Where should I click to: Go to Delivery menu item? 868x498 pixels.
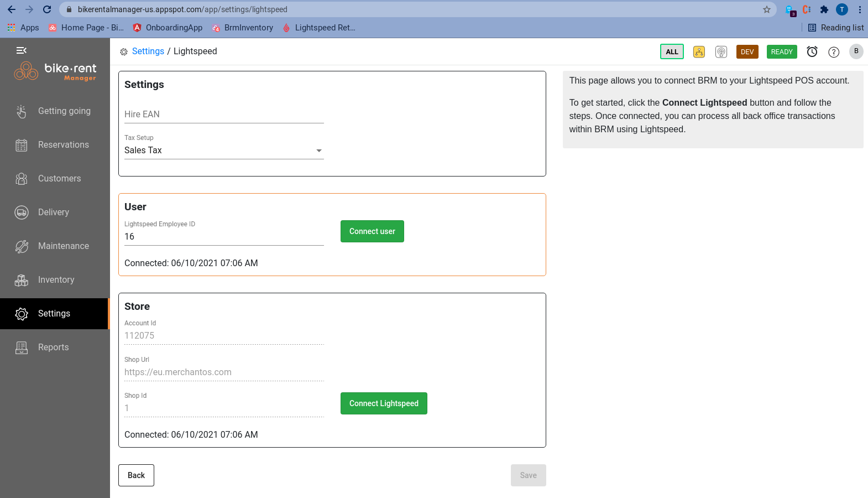pyautogui.click(x=55, y=212)
